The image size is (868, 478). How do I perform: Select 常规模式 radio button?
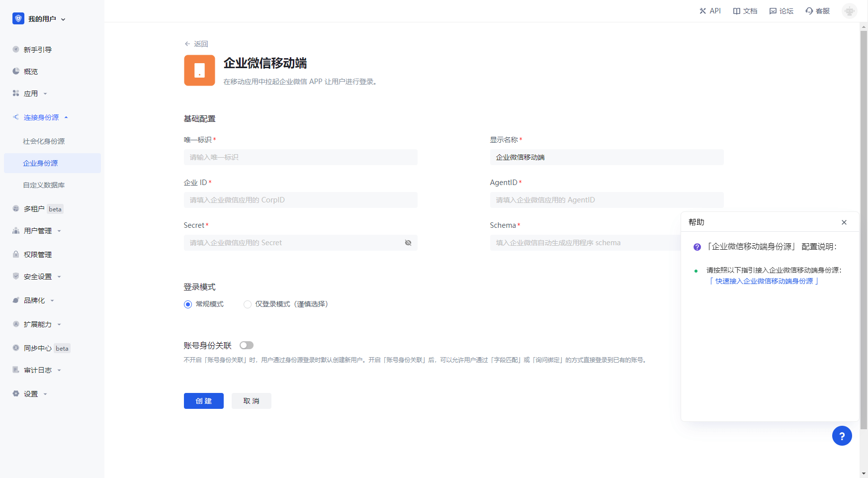188,304
